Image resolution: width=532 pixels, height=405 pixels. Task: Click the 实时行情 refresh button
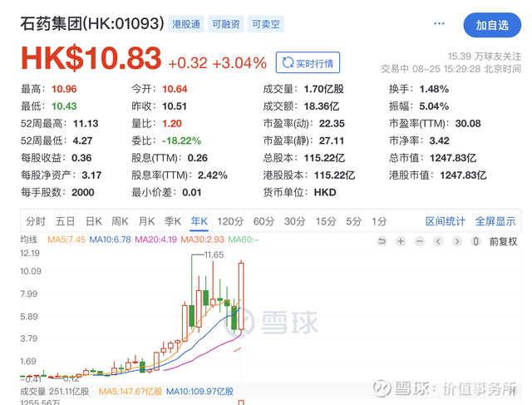[308, 62]
